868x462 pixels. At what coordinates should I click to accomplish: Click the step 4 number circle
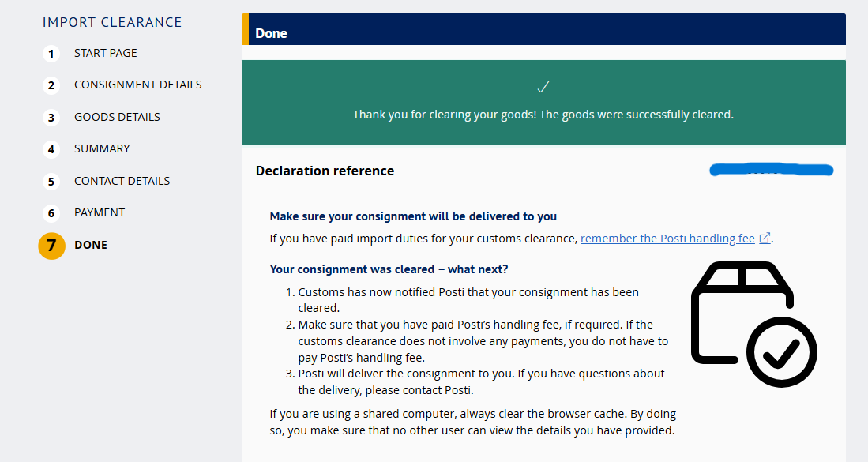click(51, 149)
